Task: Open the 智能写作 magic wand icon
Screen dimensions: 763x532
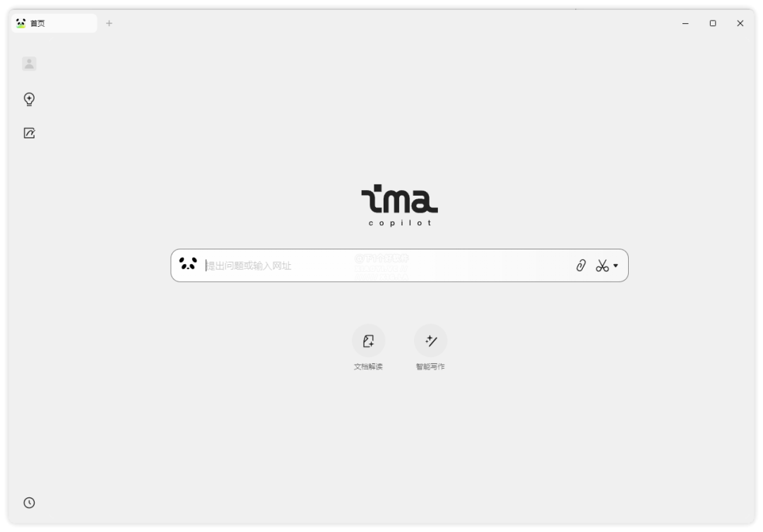Action: point(430,341)
